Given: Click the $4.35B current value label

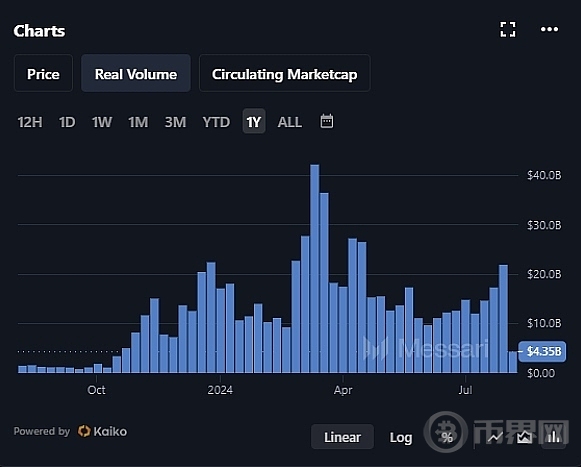Looking at the screenshot, I should [542, 351].
